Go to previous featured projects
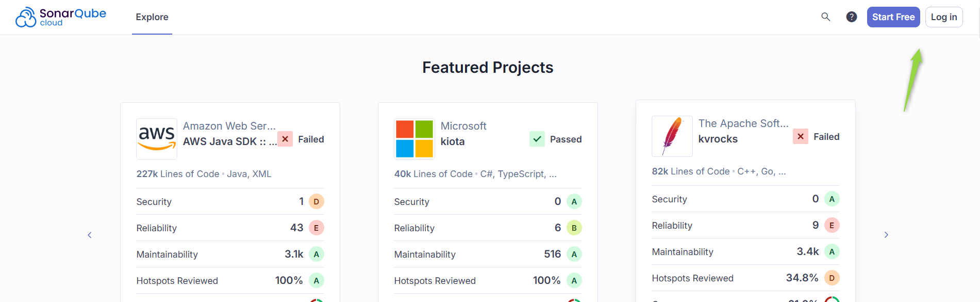Image resolution: width=980 pixels, height=302 pixels. point(90,235)
